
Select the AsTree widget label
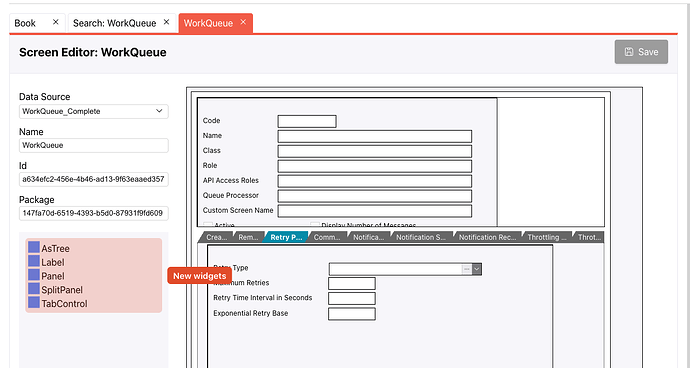tap(55, 249)
